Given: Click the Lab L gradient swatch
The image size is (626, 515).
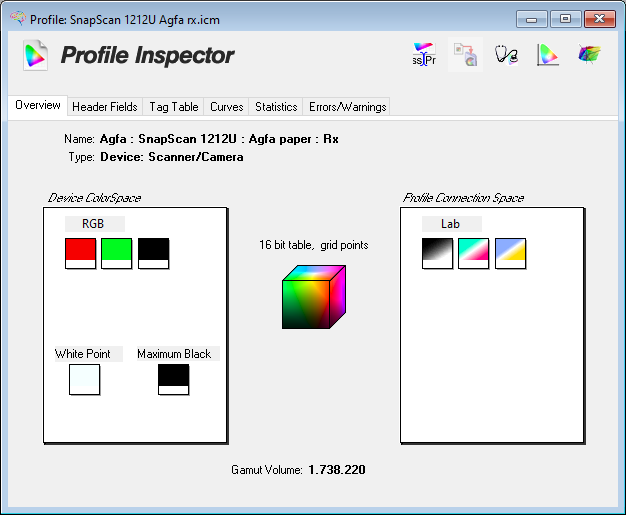Looking at the screenshot, I should pyautogui.click(x=437, y=253).
